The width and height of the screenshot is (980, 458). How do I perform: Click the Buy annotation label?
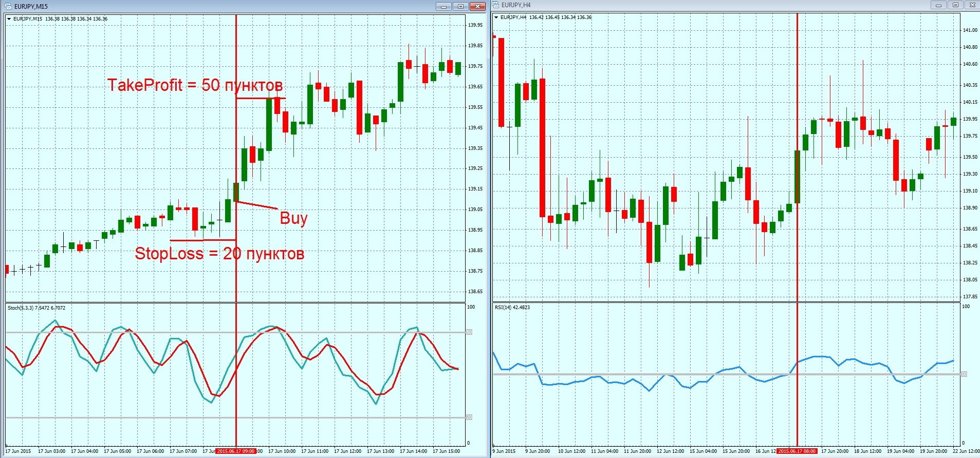coord(293,218)
